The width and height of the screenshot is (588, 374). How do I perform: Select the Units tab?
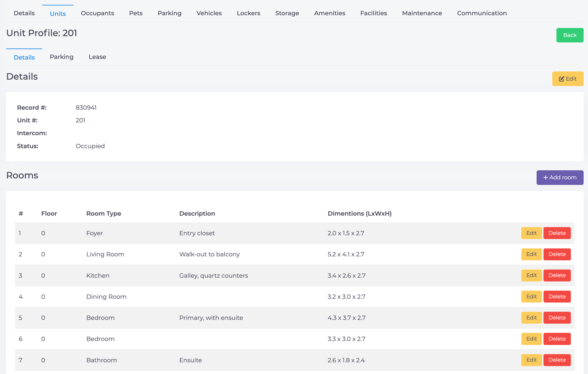58,14
